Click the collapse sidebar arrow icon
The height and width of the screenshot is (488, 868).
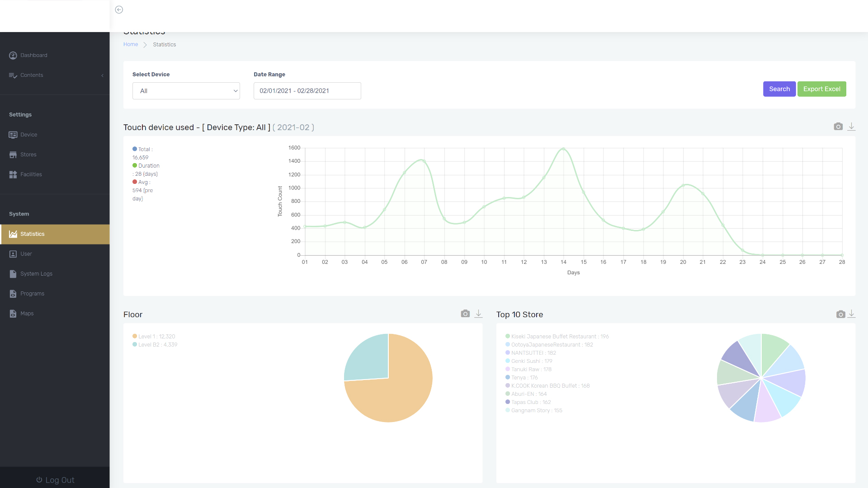click(x=119, y=9)
